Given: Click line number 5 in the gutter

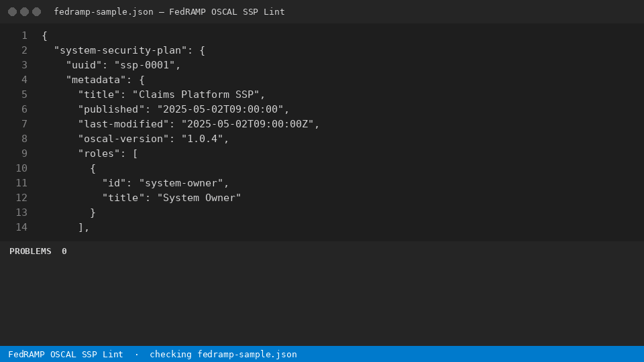Looking at the screenshot, I should pyautogui.click(x=25, y=95).
